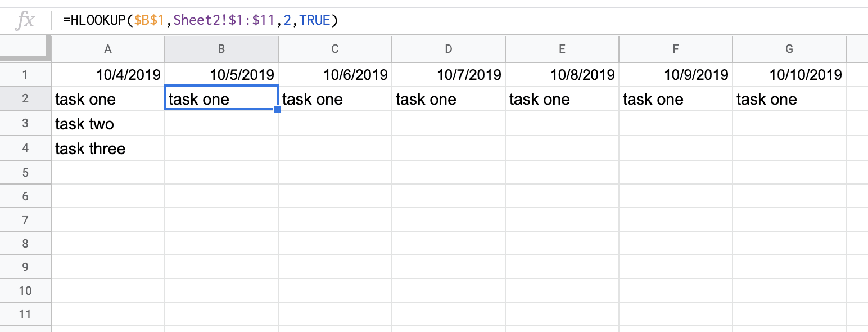This screenshot has height=332, width=868.
Task: Click the 10/7/2019 date cell
Action: click(449, 74)
